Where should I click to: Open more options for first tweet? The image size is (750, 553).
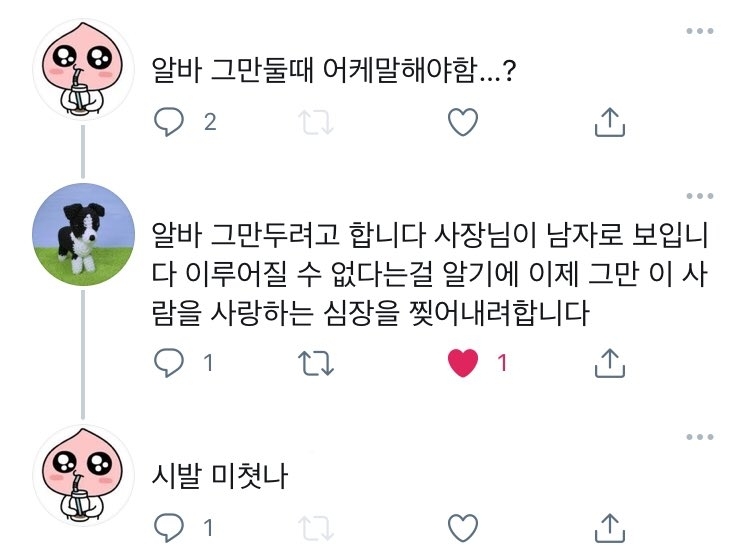click(700, 31)
